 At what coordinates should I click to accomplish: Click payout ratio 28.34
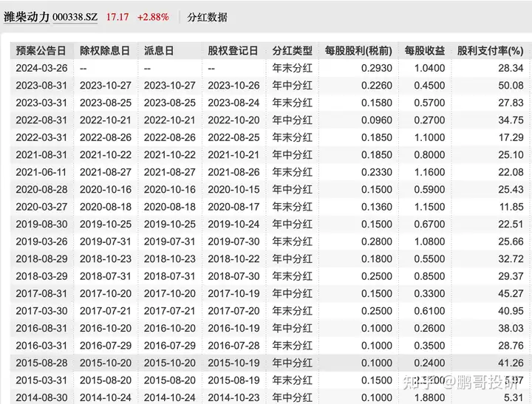[511, 68]
